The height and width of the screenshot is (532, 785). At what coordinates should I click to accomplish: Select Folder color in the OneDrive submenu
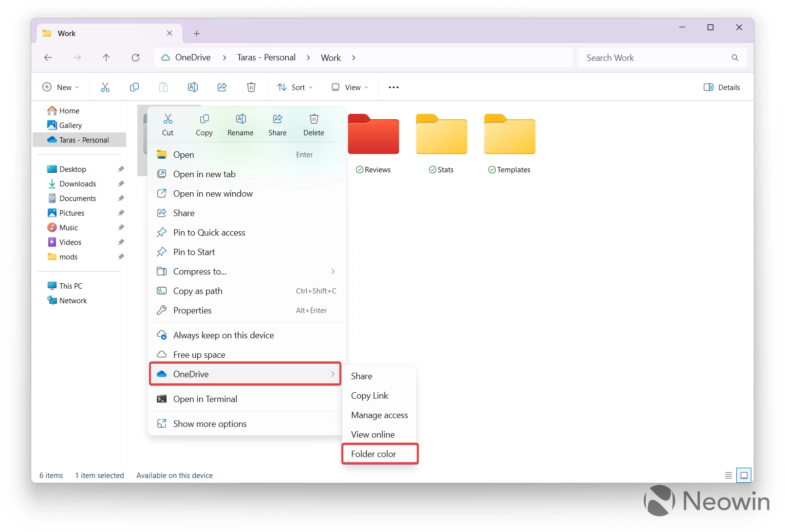pyautogui.click(x=373, y=454)
